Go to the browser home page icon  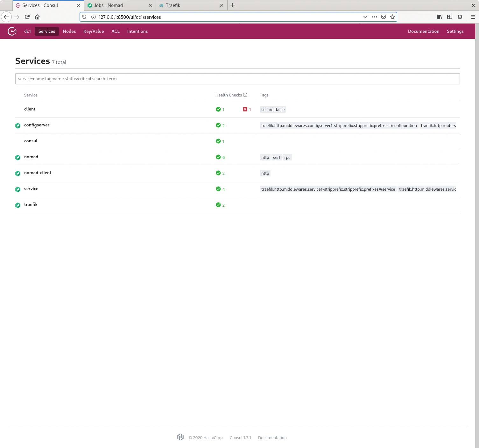click(37, 17)
